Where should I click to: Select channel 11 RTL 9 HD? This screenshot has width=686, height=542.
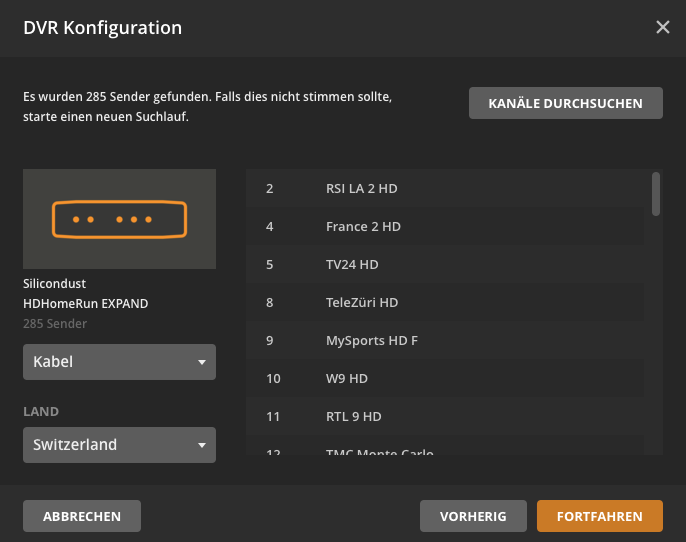[444, 416]
